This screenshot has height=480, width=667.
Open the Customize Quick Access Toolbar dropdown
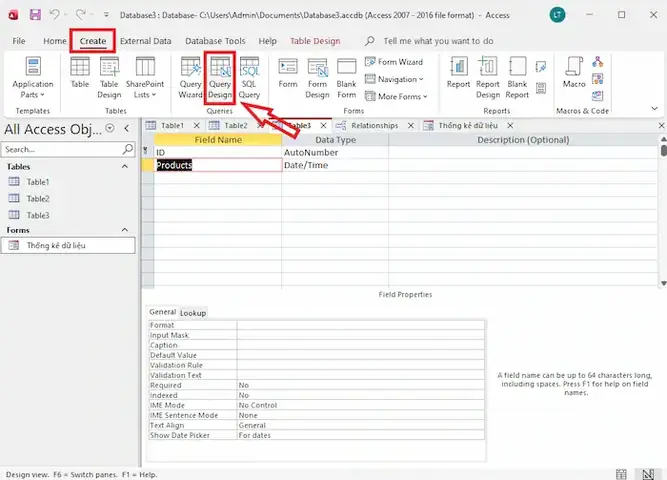pos(106,15)
